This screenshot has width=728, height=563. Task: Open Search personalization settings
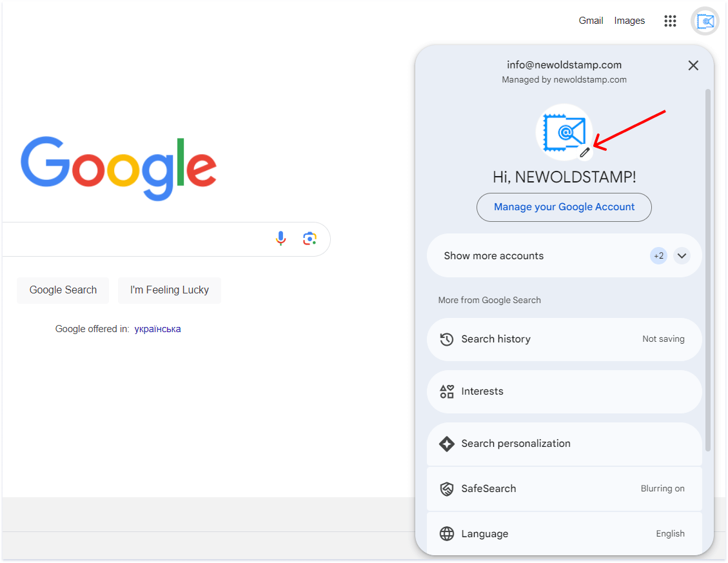pyautogui.click(x=564, y=444)
